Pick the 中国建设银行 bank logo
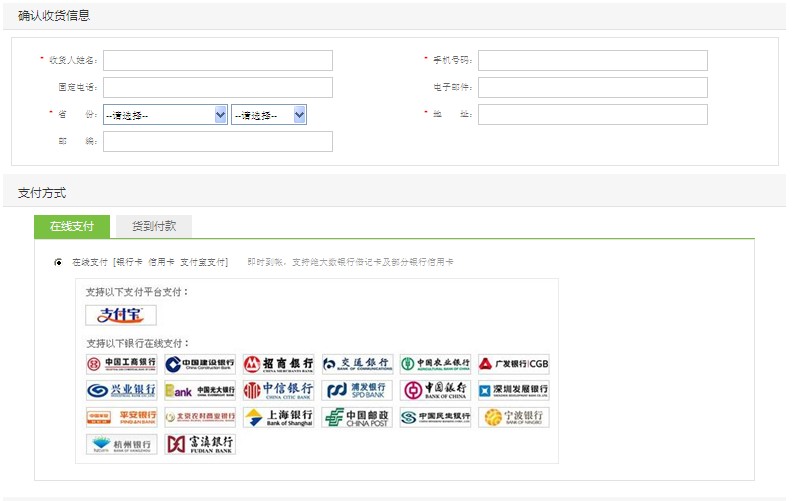The image size is (794, 501). coord(200,364)
